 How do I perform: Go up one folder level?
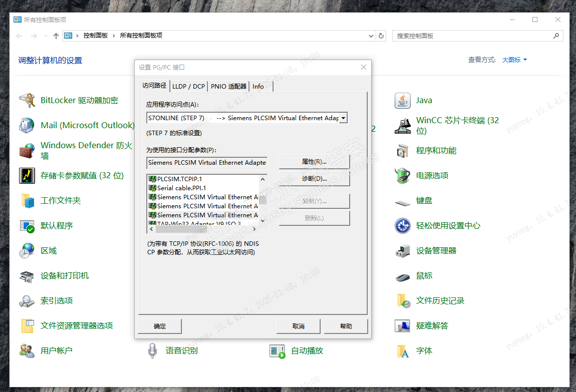click(x=56, y=36)
